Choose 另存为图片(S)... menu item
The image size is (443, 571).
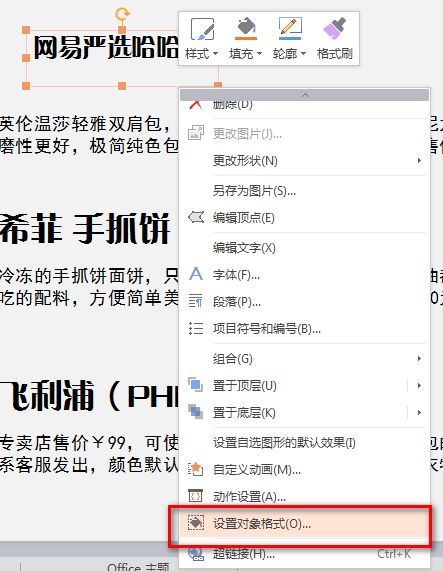254,190
